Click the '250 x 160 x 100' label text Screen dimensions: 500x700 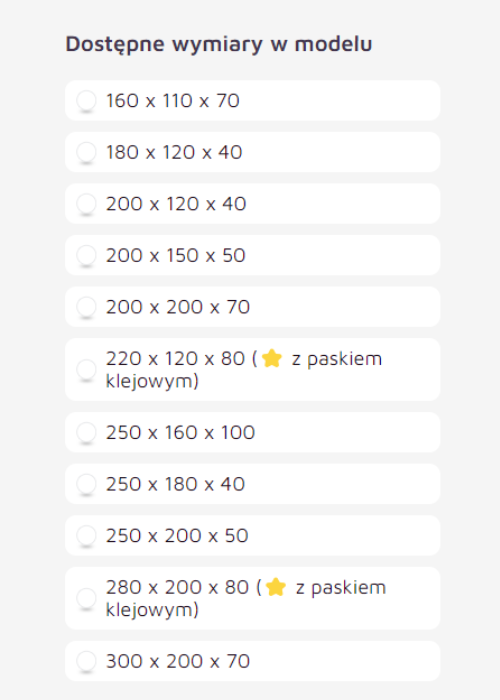click(180, 432)
